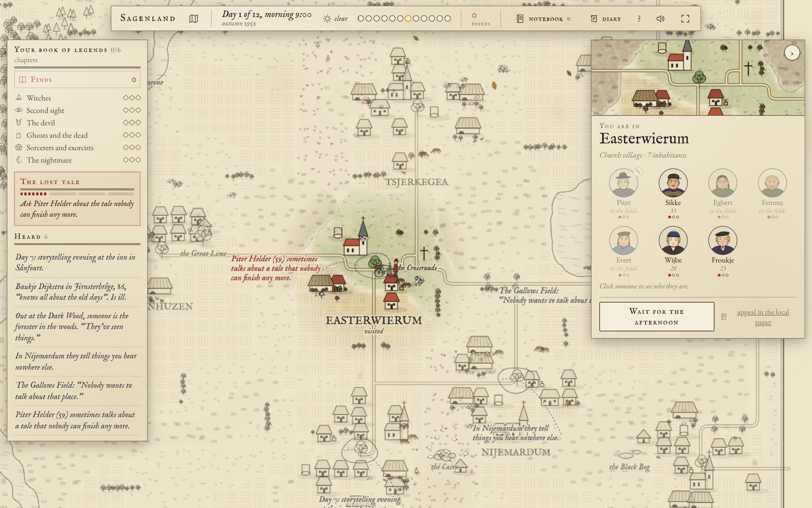Open the Notebook

543,19
